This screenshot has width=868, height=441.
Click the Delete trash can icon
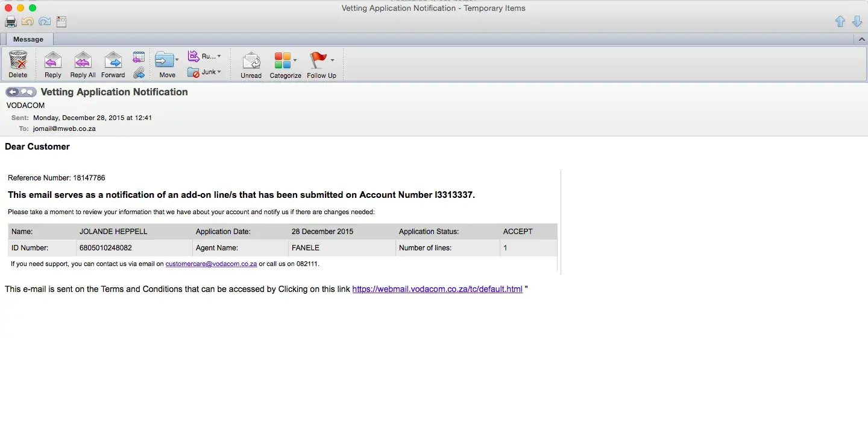18,61
